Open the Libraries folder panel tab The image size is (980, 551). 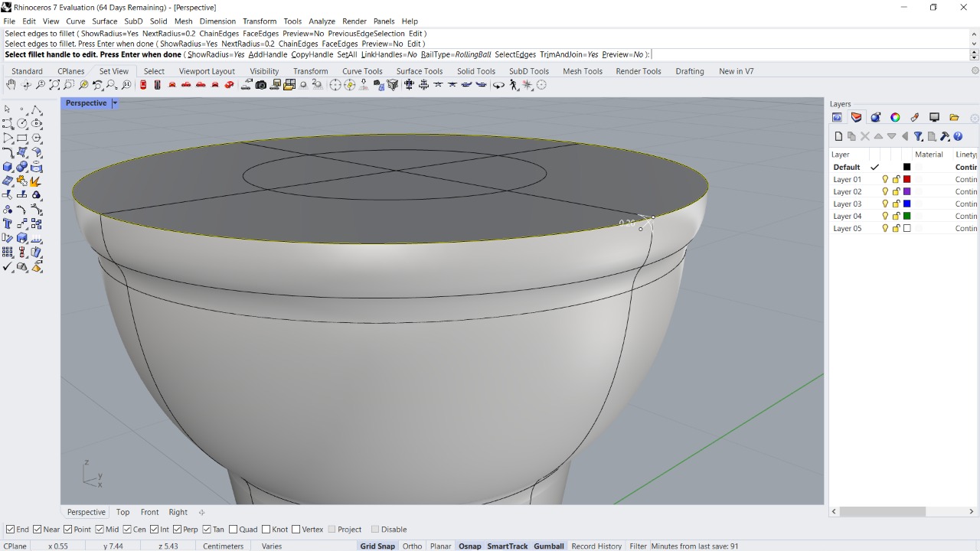[x=954, y=117]
